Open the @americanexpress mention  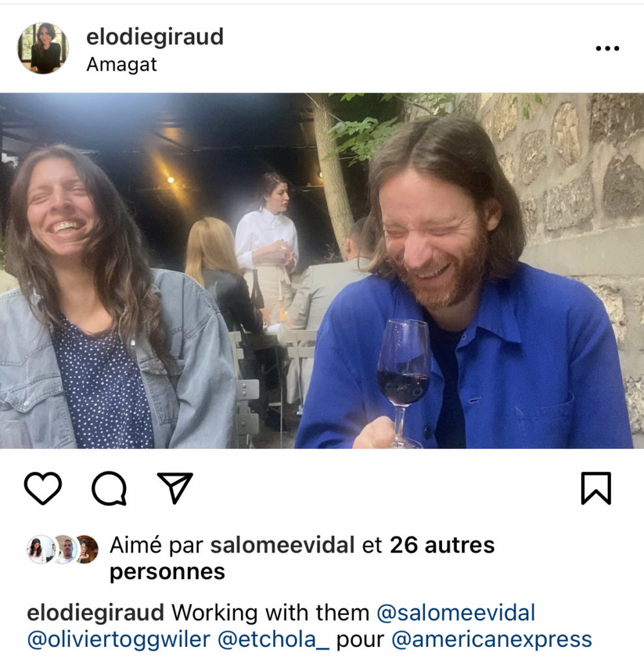(491, 640)
